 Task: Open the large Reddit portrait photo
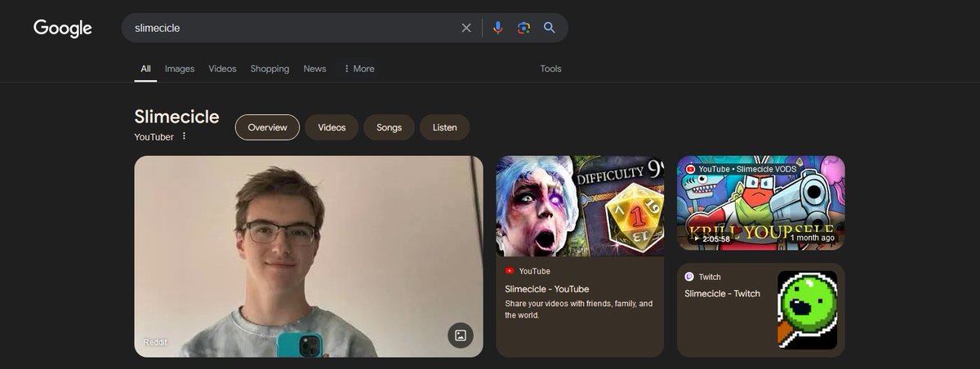click(x=309, y=256)
